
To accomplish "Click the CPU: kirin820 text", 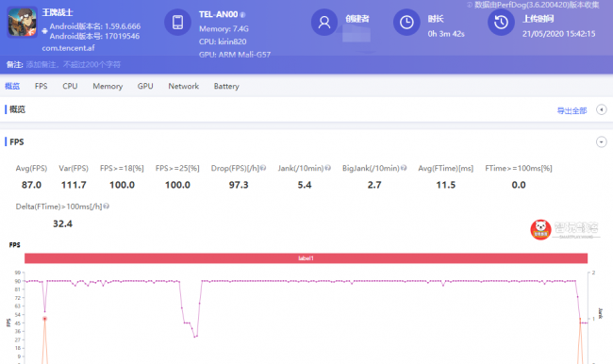I will tap(223, 41).
